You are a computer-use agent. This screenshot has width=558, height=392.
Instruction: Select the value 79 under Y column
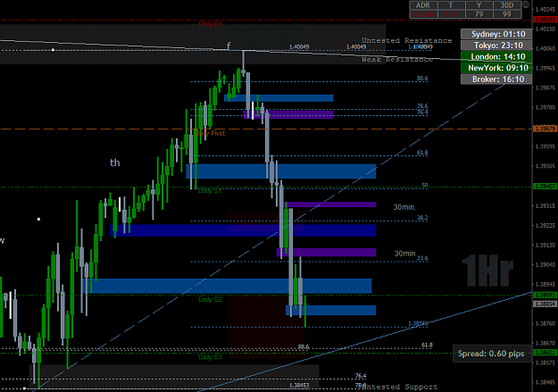click(479, 14)
